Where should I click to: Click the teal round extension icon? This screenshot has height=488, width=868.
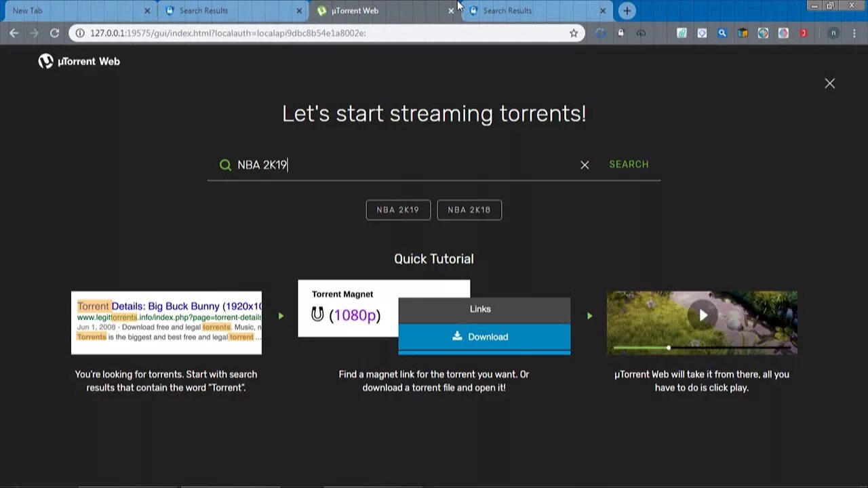(763, 33)
